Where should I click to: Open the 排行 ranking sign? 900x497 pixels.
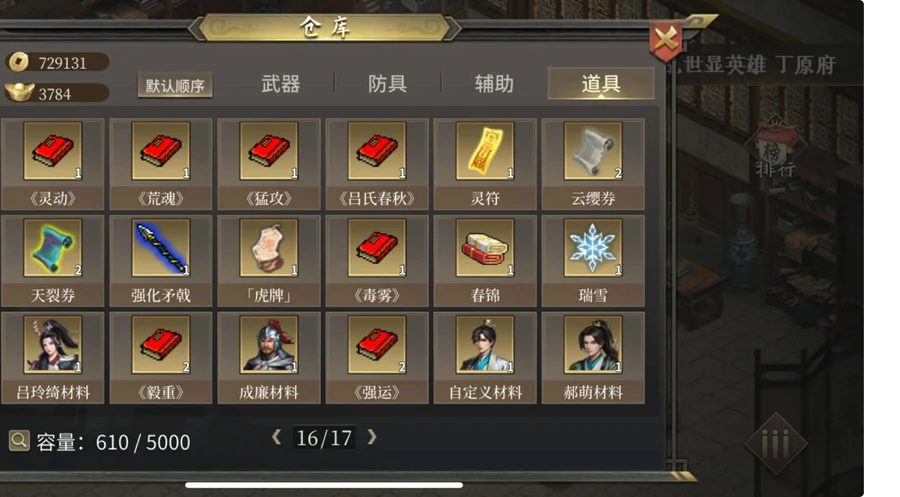tap(775, 149)
